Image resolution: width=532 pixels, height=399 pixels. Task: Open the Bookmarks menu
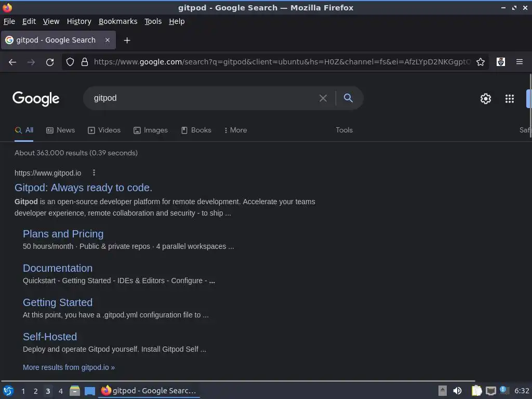point(118,21)
